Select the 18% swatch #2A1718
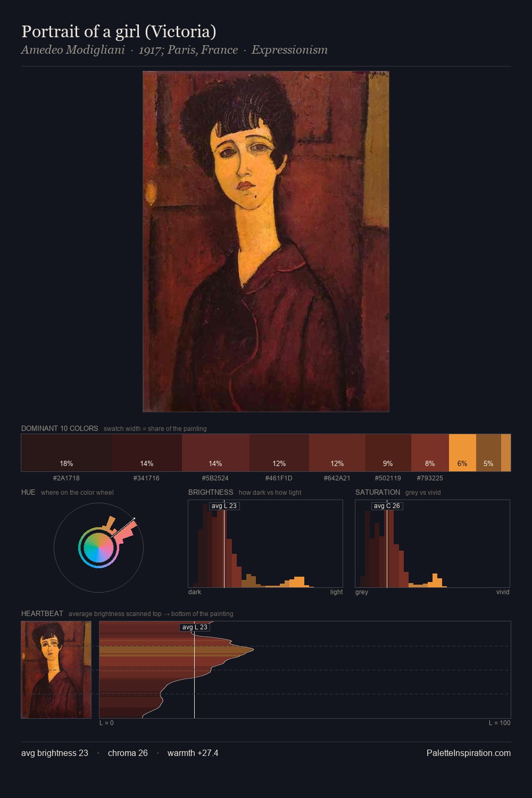Screen dimensions: 532x798 point(66,453)
